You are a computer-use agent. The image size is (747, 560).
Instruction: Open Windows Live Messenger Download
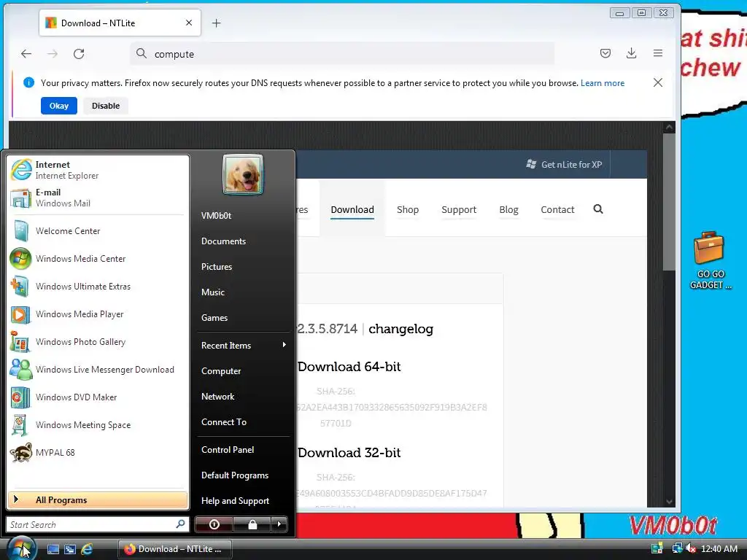98,370
